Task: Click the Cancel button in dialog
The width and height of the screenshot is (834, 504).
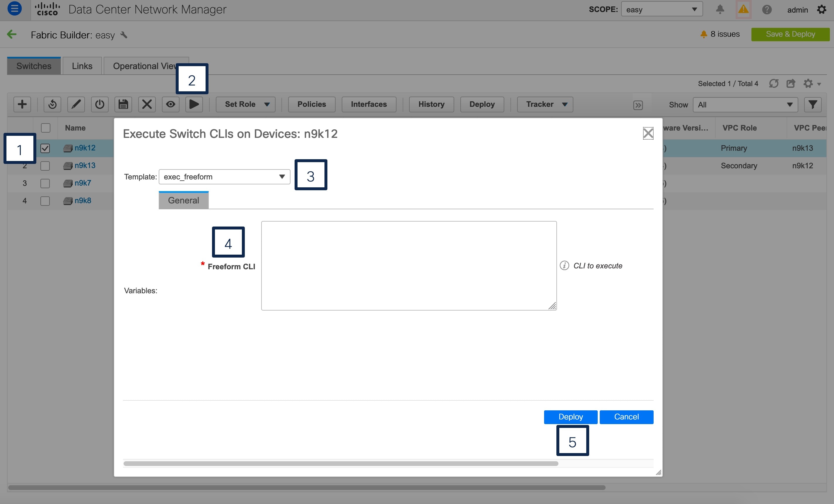Action: [x=626, y=417]
